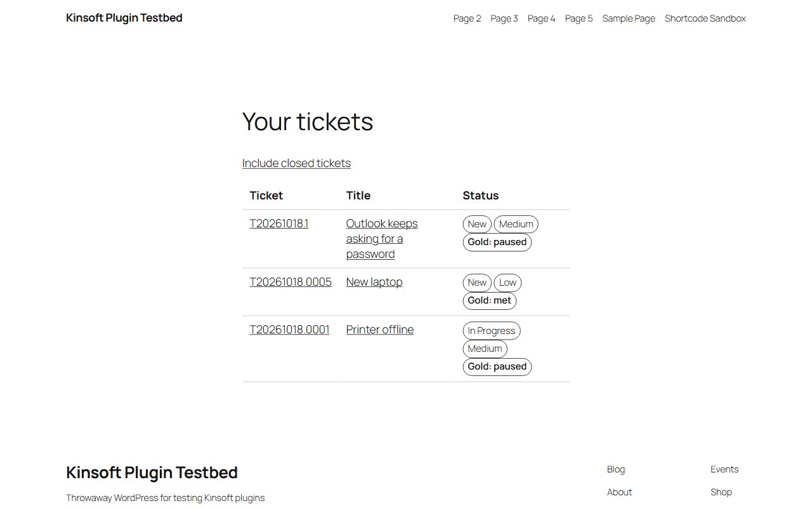View the Printer offline ticket

click(x=380, y=330)
